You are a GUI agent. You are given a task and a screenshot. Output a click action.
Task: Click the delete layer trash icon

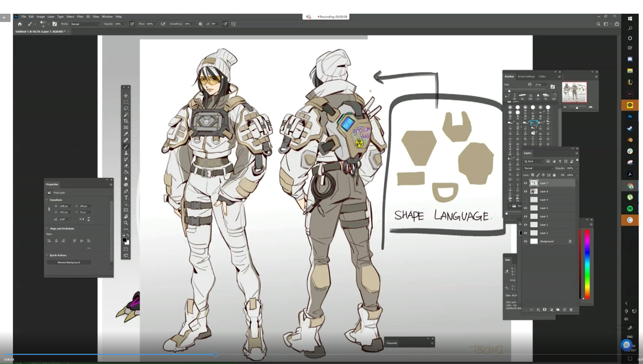(571, 309)
